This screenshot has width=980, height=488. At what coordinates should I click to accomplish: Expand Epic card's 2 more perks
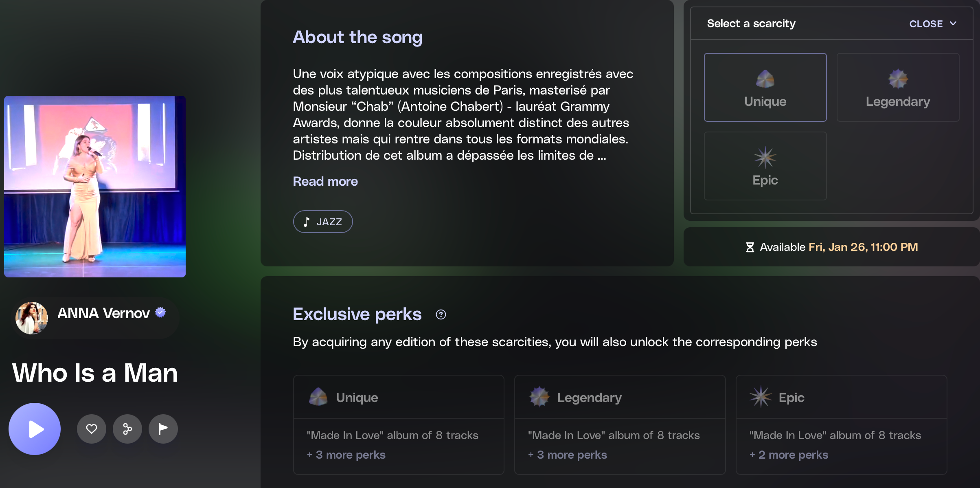793,455
